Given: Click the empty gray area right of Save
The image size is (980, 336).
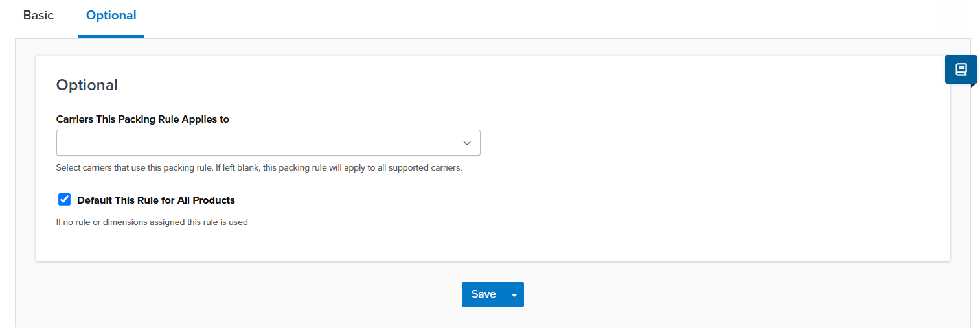Looking at the screenshot, I should click(712, 294).
